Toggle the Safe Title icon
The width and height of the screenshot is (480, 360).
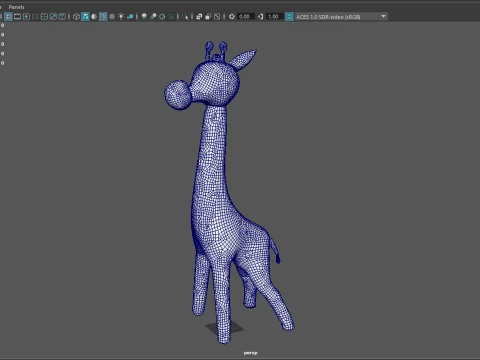[62, 16]
